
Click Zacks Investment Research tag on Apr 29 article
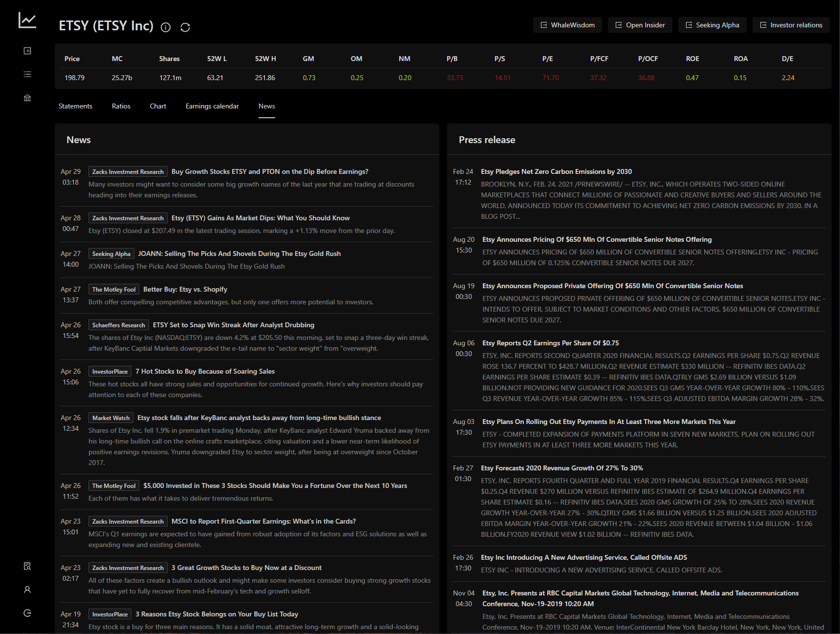[128, 172]
